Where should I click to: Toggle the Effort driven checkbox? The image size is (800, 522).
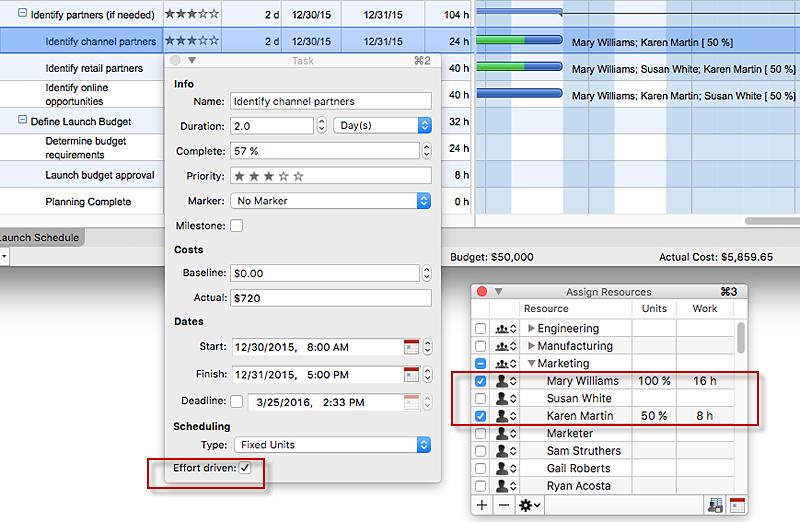pyautogui.click(x=245, y=468)
